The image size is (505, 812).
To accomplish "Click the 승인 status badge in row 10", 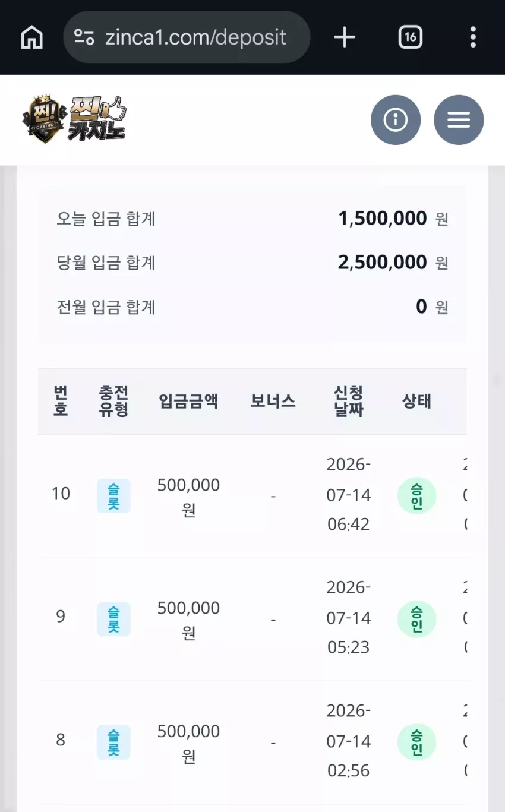I will (x=417, y=496).
